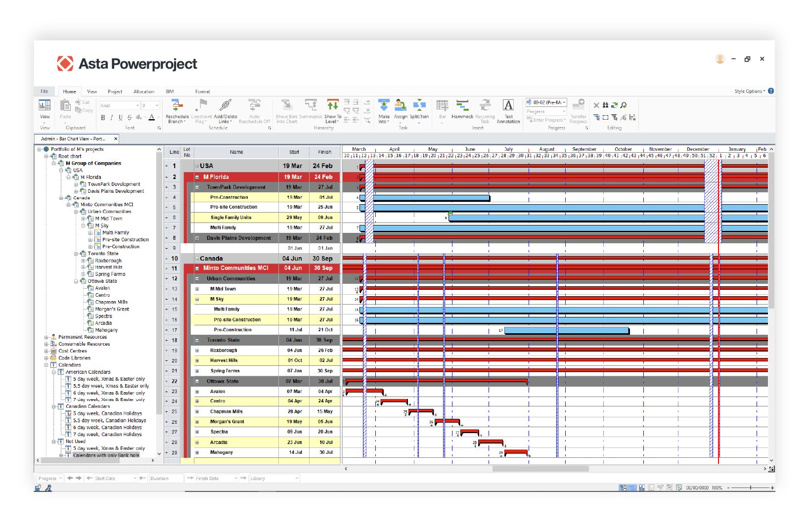The height and width of the screenshot is (532, 809).
Task: Collapse Portfolio of M's projects tree node
Action: click(x=39, y=149)
